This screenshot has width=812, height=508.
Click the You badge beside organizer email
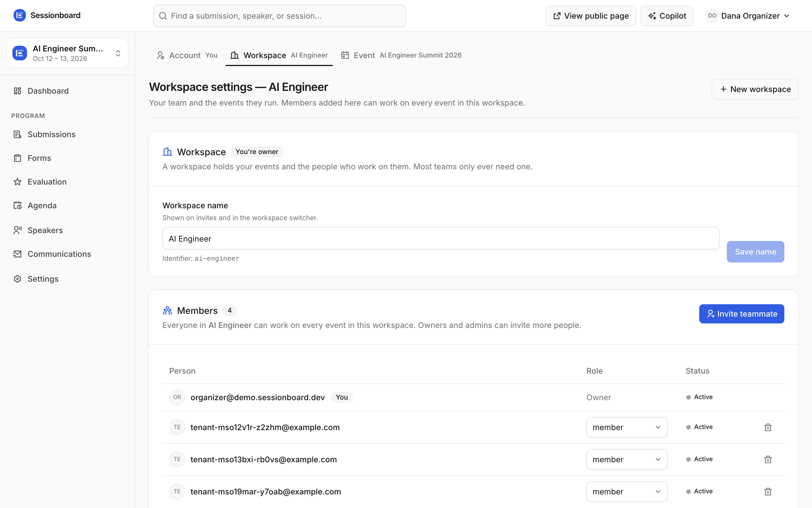(342, 397)
